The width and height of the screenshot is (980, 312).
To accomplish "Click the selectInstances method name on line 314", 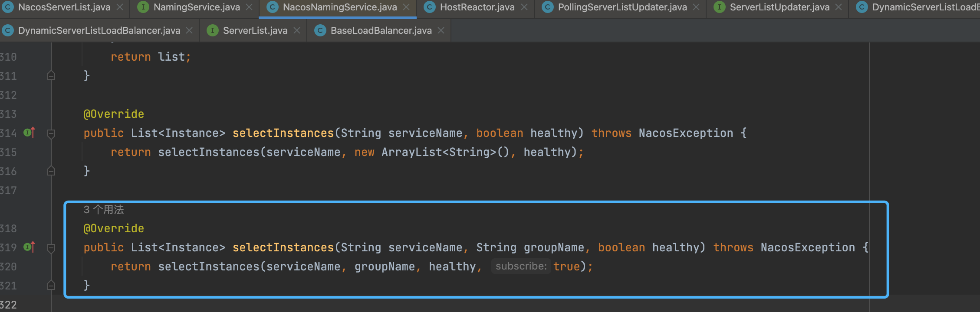I will [283, 133].
